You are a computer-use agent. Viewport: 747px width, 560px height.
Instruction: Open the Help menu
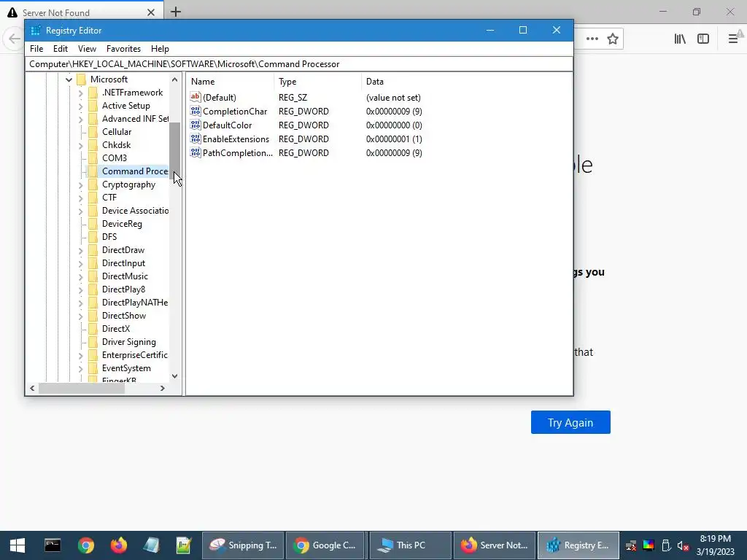[160, 49]
